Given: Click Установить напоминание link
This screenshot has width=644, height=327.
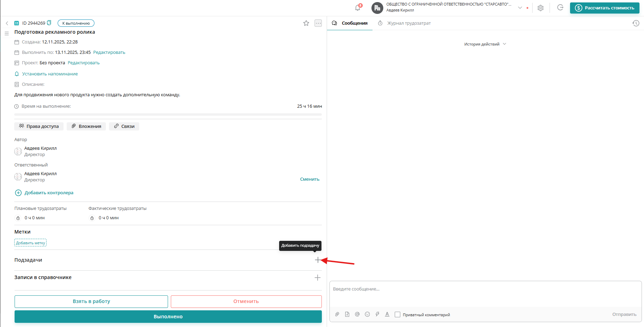Looking at the screenshot, I should pos(50,74).
